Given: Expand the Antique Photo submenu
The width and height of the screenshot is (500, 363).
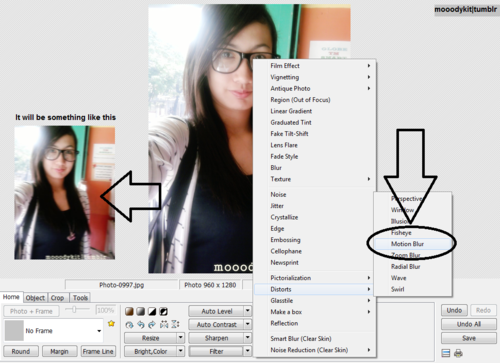Looking at the screenshot, I should 314,88.
